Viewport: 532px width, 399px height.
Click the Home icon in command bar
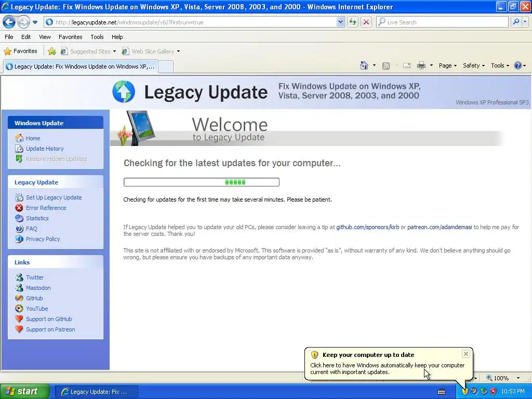[364, 65]
